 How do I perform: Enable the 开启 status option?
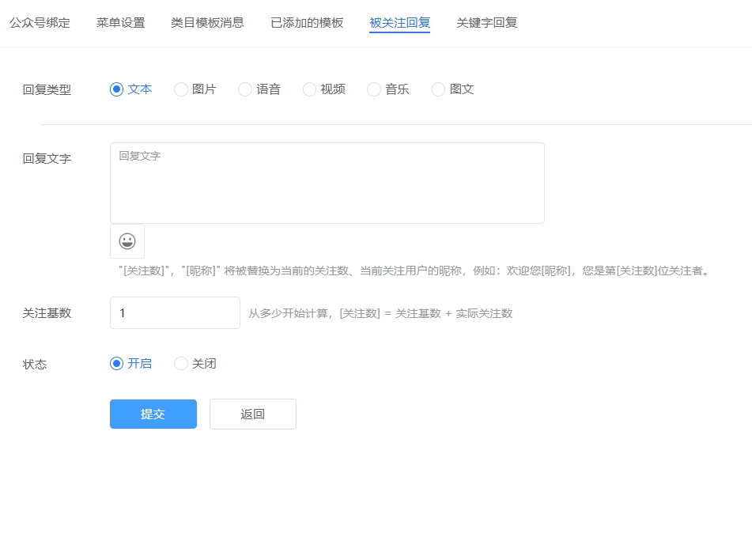coord(115,364)
